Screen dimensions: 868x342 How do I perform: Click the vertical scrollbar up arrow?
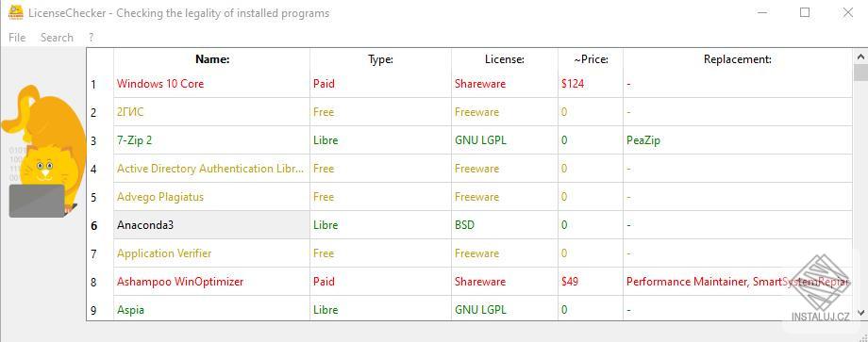point(860,57)
